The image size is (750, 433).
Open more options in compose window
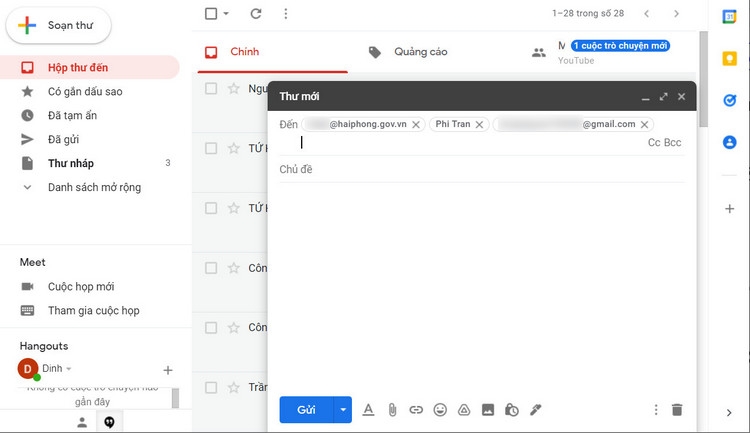656,410
